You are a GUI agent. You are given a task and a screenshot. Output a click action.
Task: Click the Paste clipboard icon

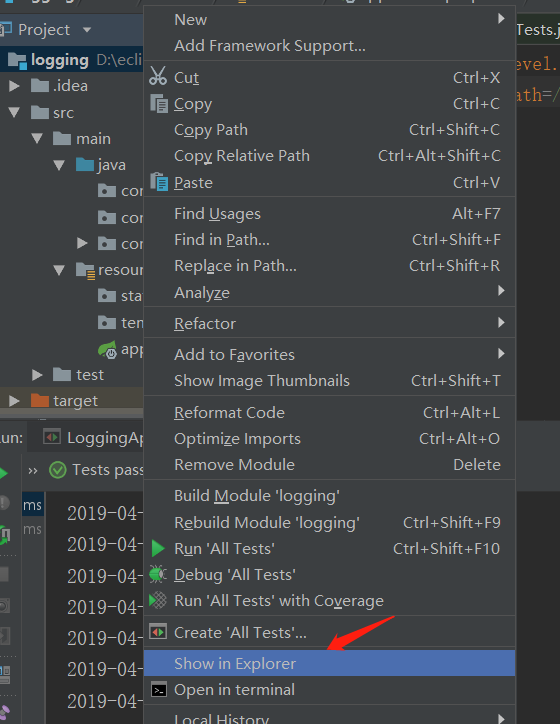(159, 181)
